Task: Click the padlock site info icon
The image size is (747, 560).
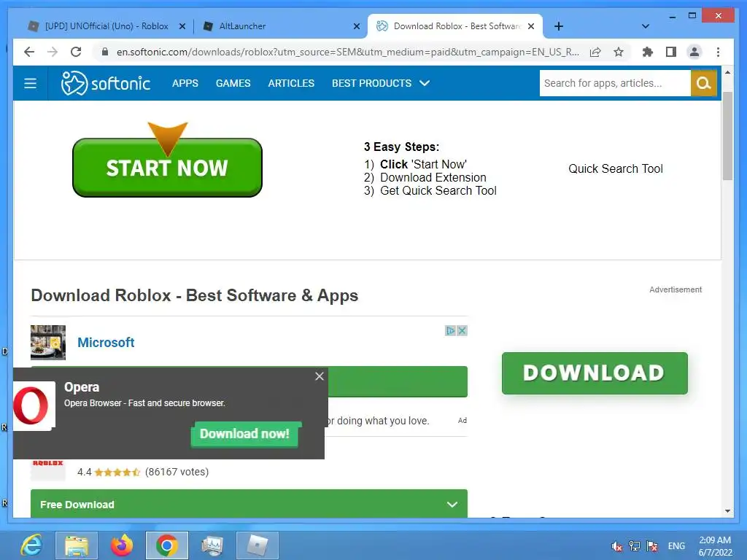Action: [x=105, y=52]
